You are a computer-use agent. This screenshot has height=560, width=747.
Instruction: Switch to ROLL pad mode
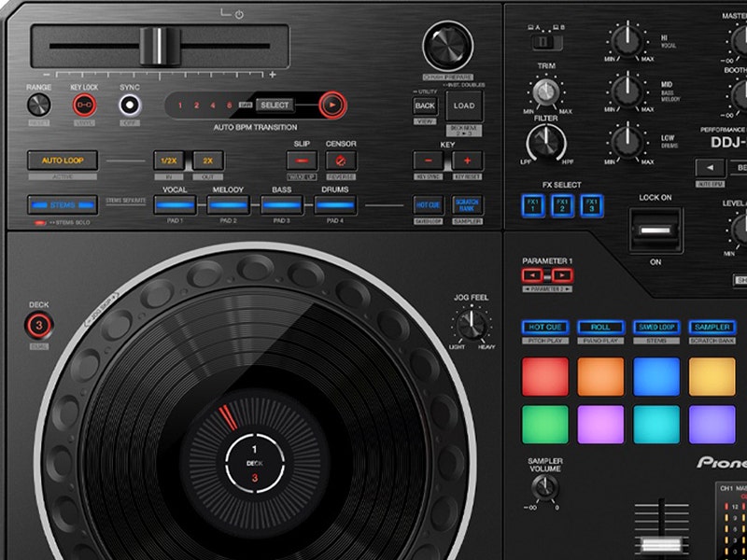600,328
